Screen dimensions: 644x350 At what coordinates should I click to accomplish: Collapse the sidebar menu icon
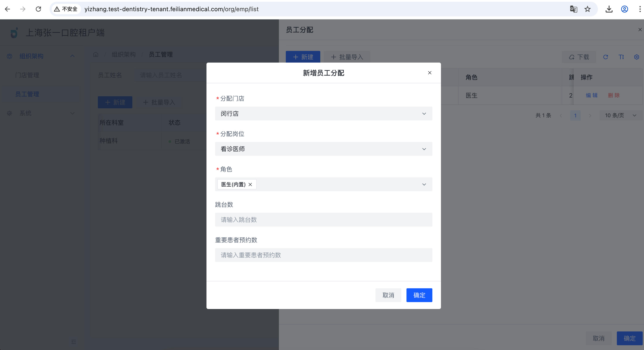pos(73,342)
